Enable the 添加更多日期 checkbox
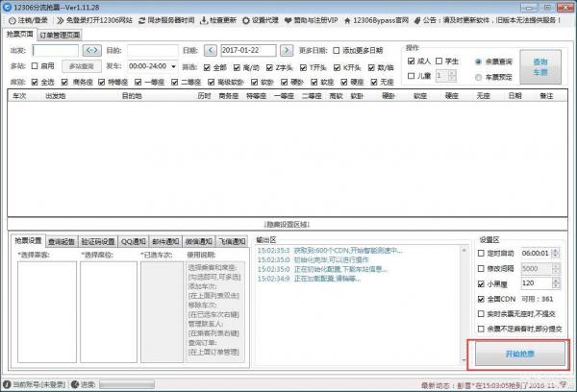 [x=336, y=50]
